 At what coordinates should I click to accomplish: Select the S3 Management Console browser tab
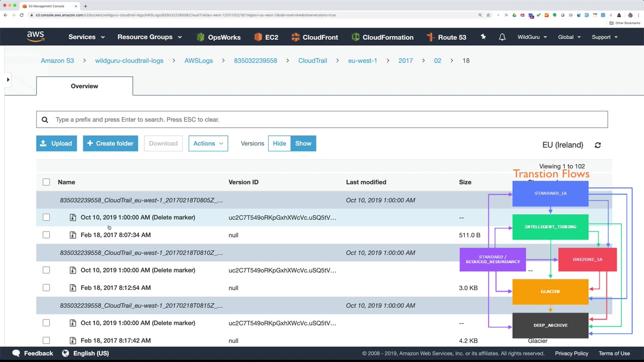[49, 6]
